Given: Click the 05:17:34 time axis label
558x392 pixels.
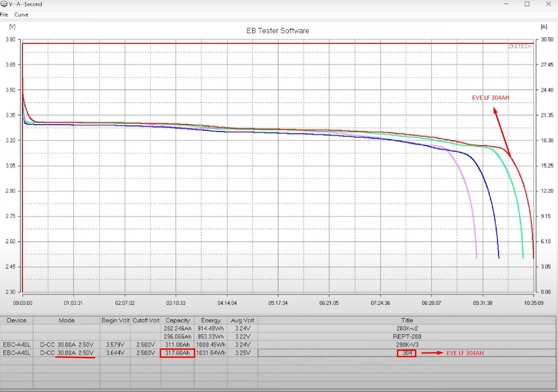Looking at the screenshot, I should pyautogui.click(x=278, y=303).
